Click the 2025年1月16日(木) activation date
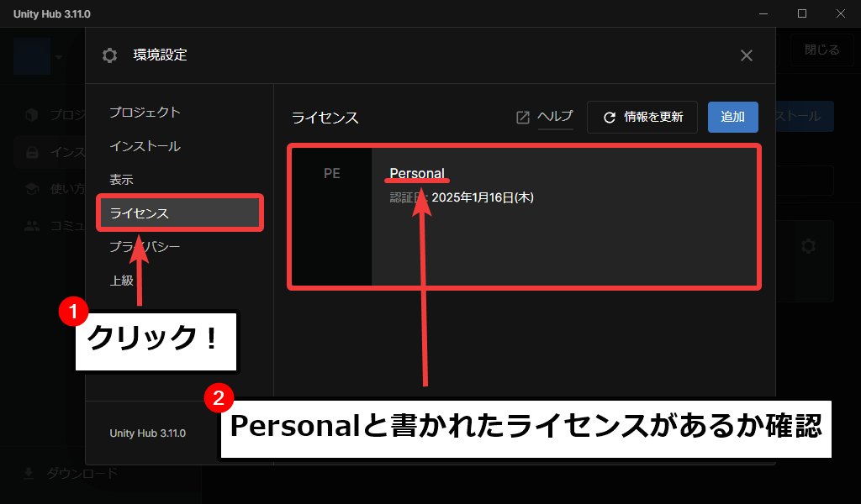This screenshot has height=504, width=861. [x=483, y=197]
